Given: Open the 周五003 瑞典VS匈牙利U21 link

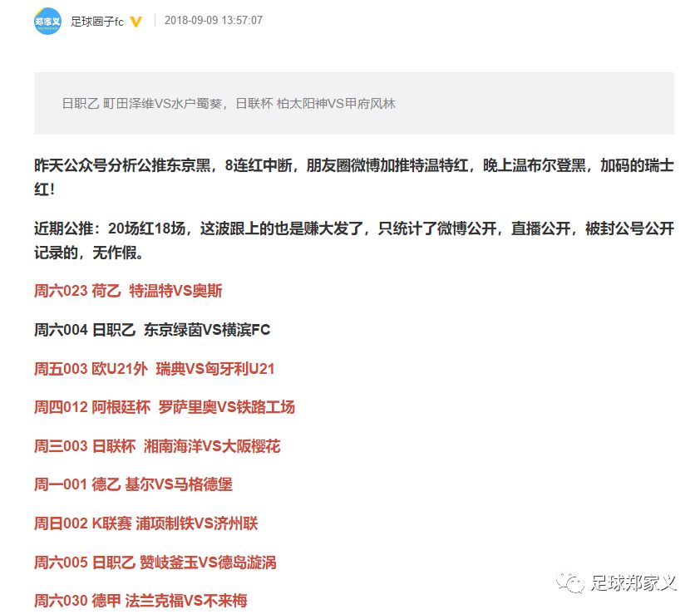Looking at the screenshot, I should 155,368.
